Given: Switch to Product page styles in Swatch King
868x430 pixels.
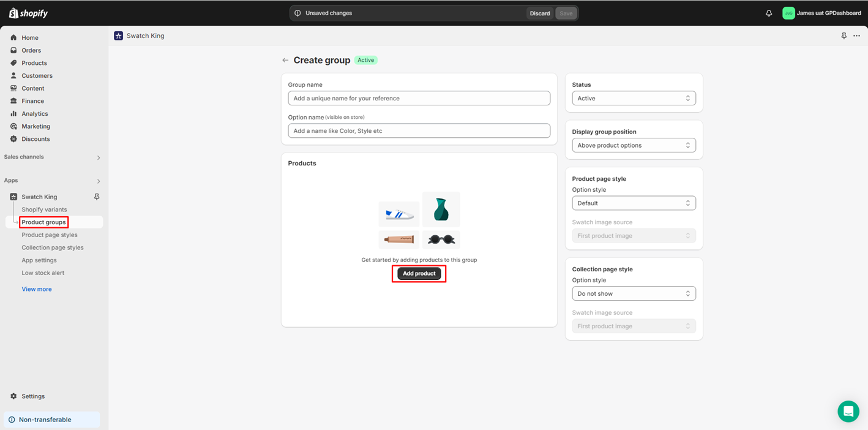Looking at the screenshot, I should tap(49, 235).
